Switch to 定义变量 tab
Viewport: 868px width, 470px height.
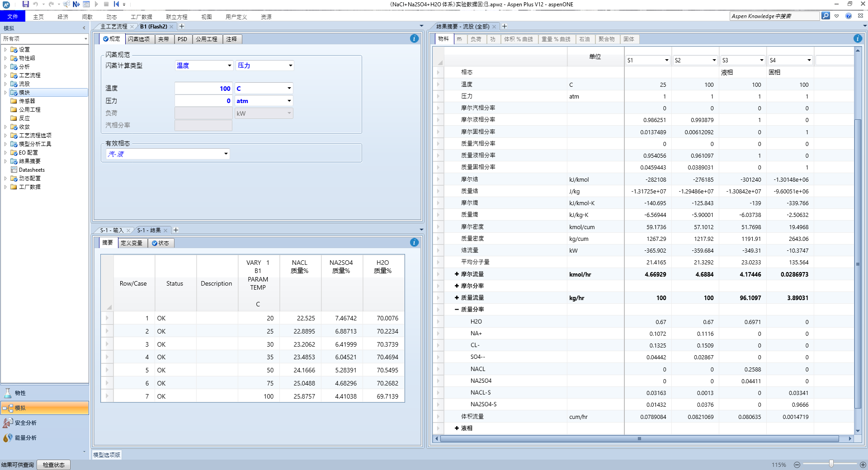(132, 243)
